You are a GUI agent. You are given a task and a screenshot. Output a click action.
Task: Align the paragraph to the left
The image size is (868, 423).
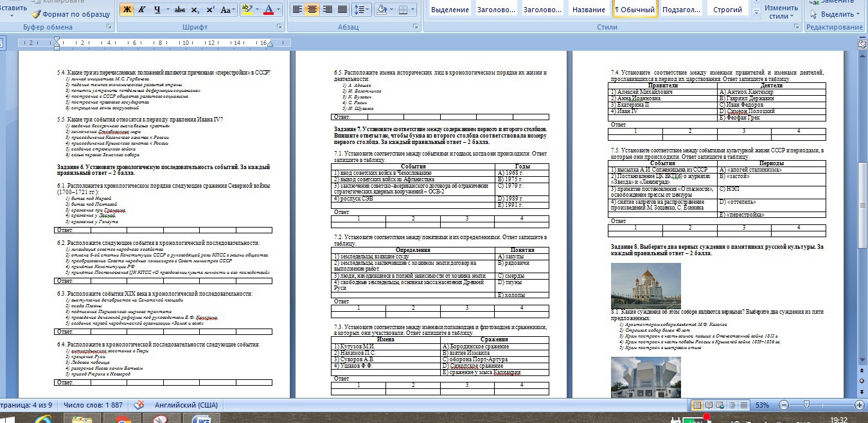click(297, 10)
